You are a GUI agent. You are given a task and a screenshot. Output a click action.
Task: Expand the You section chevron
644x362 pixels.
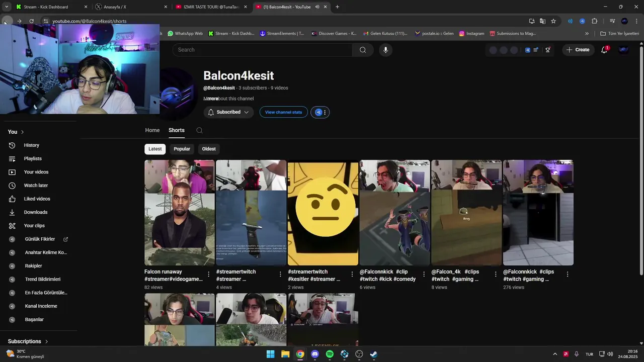point(22,132)
